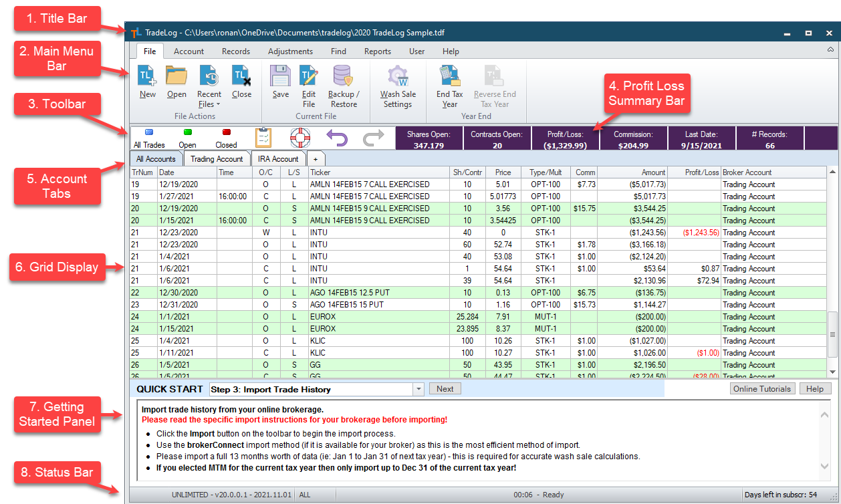Add a new account tab with plus
The image size is (841, 504).
(x=316, y=159)
